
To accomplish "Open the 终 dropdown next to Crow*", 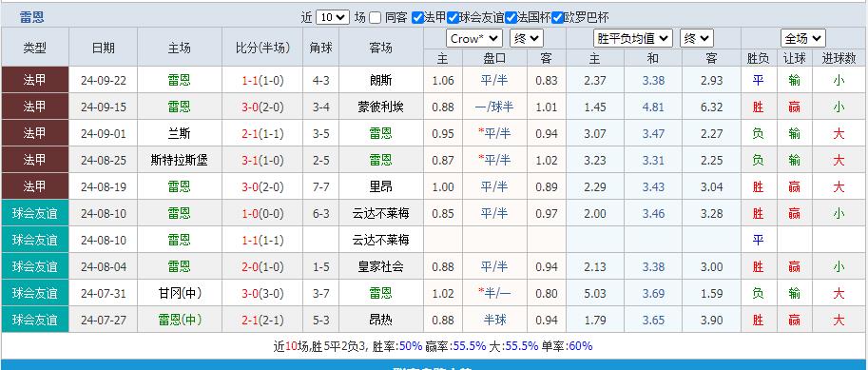I will (527, 38).
